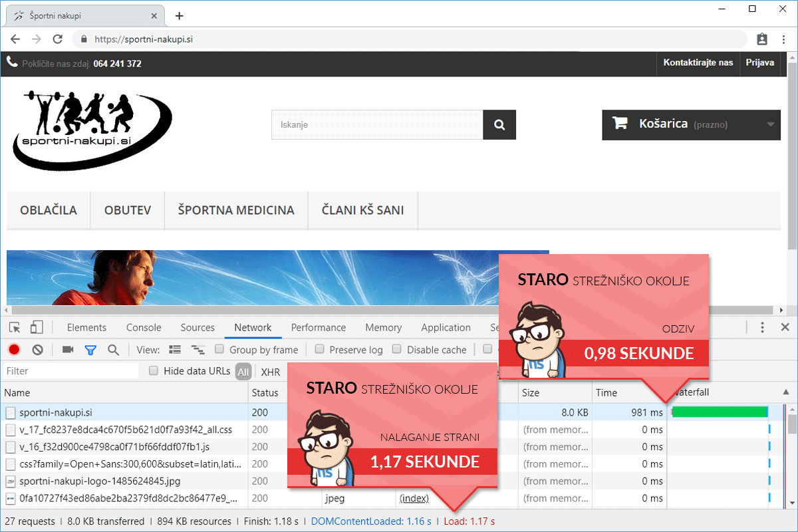This screenshot has width=798, height=532.
Task: Expand the Košarica cart dropdown
Action: point(770,124)
